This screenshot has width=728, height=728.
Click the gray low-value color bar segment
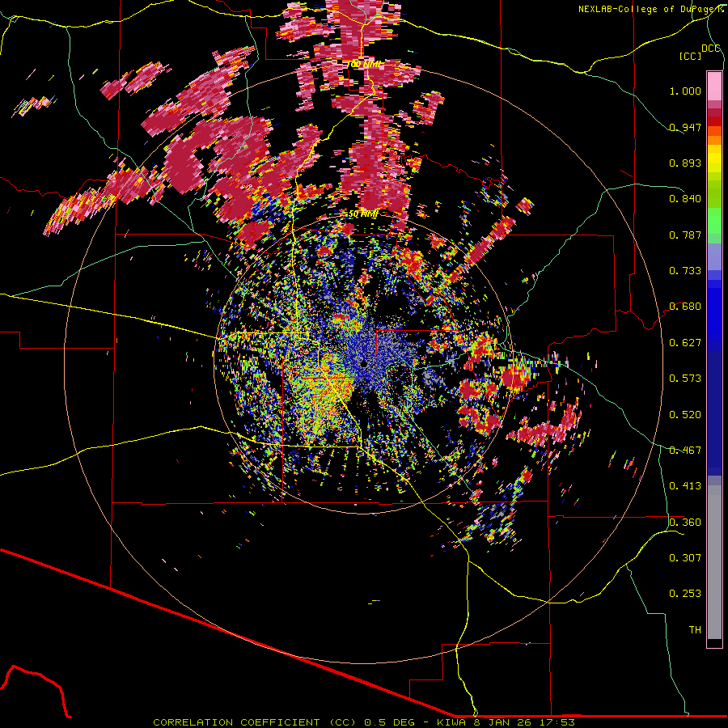tap(714, 562)
